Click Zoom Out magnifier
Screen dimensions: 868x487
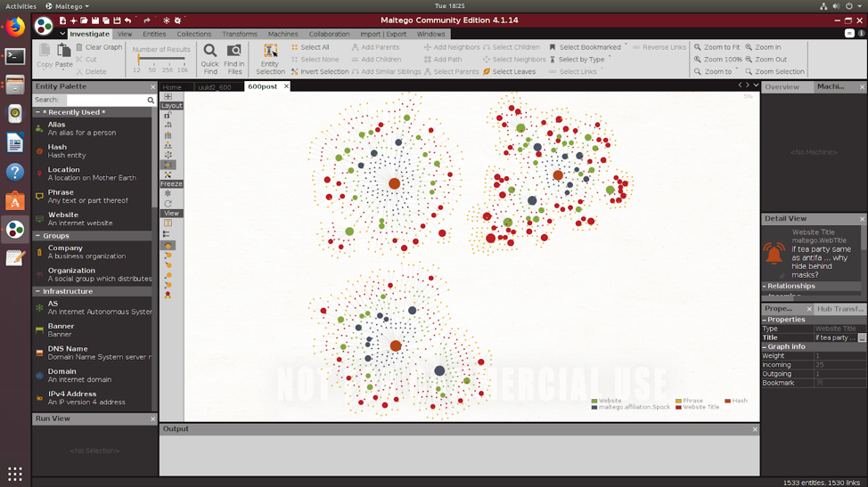point(765,59)
